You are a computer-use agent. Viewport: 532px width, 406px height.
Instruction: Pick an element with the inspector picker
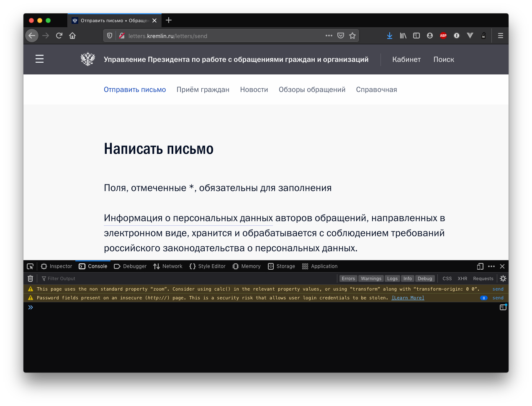tap(30, 266)
